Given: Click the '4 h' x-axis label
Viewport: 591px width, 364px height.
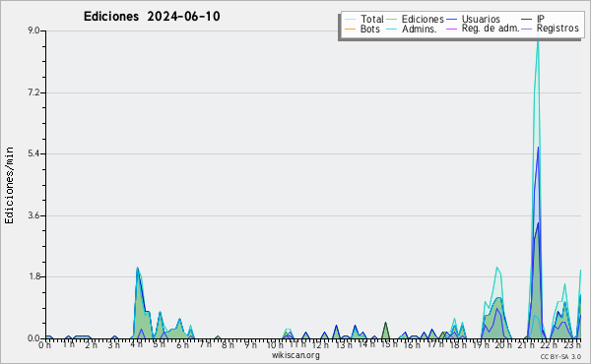Looking at the screenshot, I should pos(137,344).
